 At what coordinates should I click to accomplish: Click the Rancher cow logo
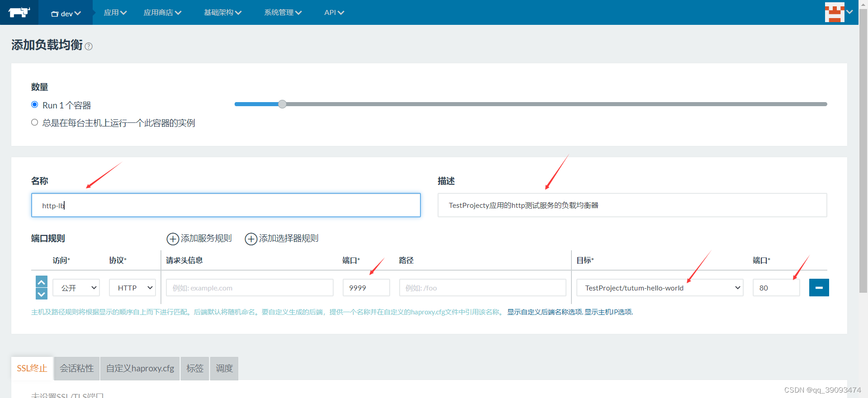point(19,12)
